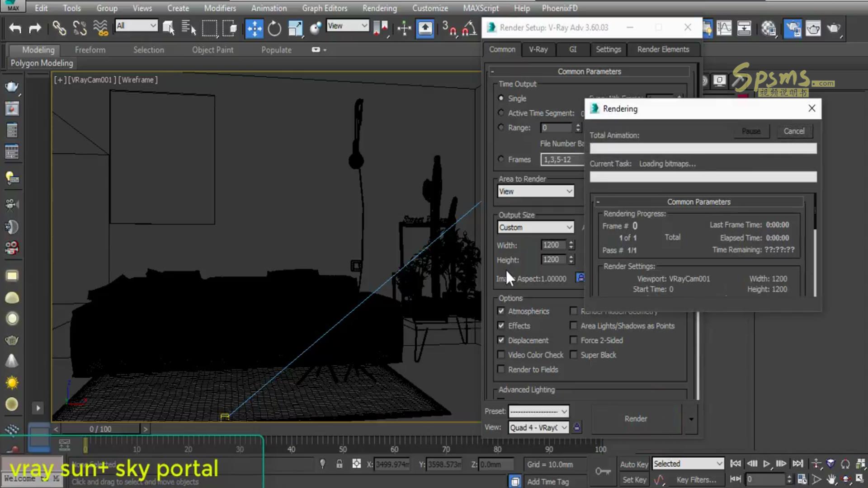The height and width of the screenshot is (488, 868).
Task: Click the Render button
Action: 636,419
